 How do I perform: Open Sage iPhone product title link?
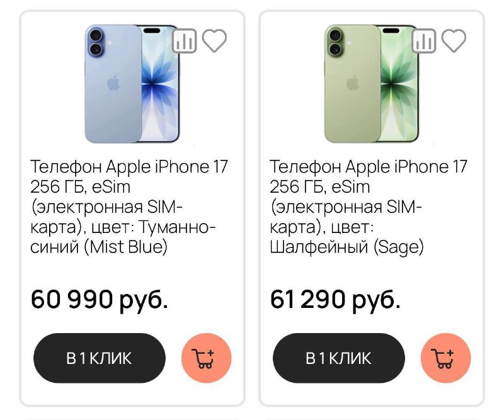tap(365, 205)
